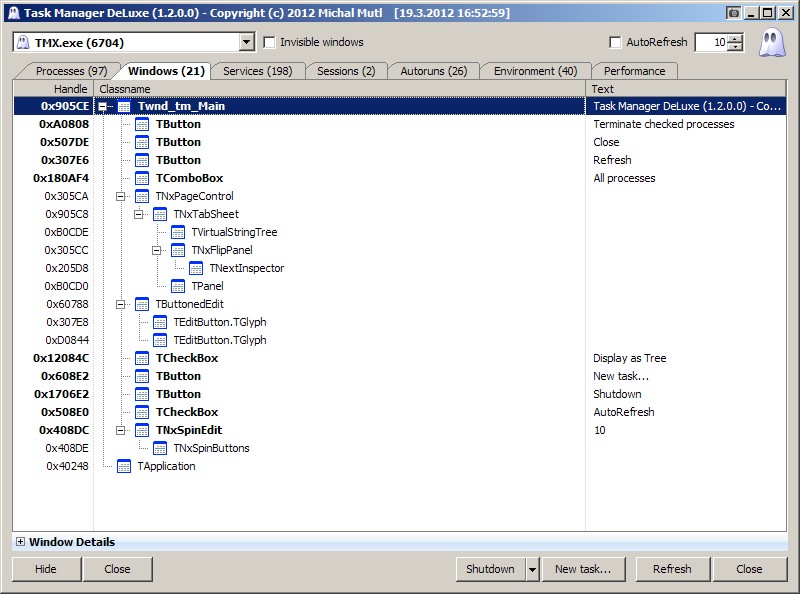Image resolution: width=800 pixels, height=594 pixels.
Task: Click the window icon beside TButtonedEdit
Action: pos(142,304)
